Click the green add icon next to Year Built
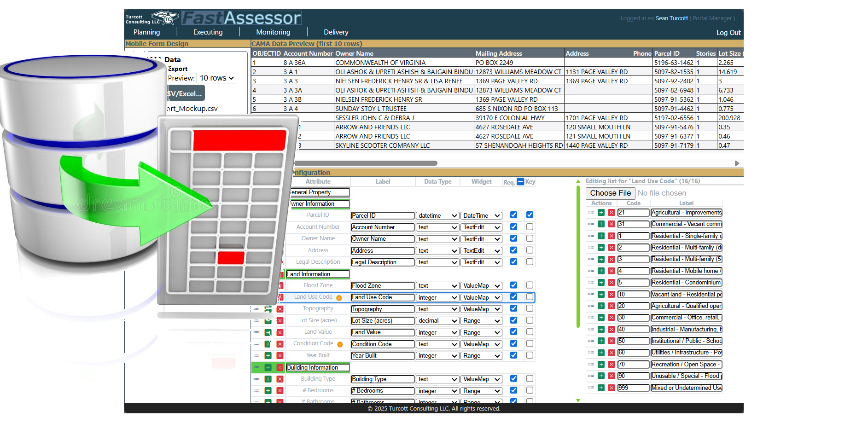868x423 pixels. pos(268,355)
